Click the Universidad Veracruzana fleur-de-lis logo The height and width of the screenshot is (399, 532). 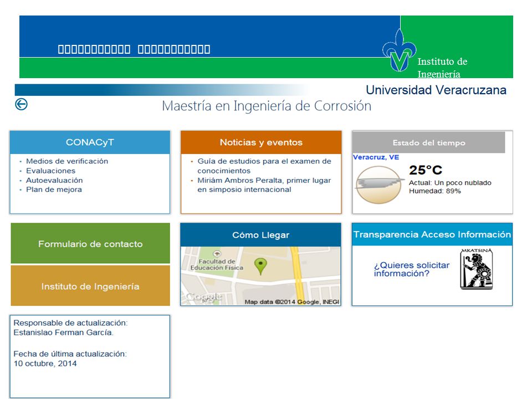[400, 50]
